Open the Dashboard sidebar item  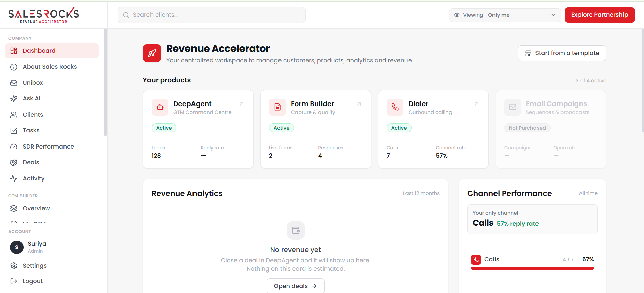(52, 51)
